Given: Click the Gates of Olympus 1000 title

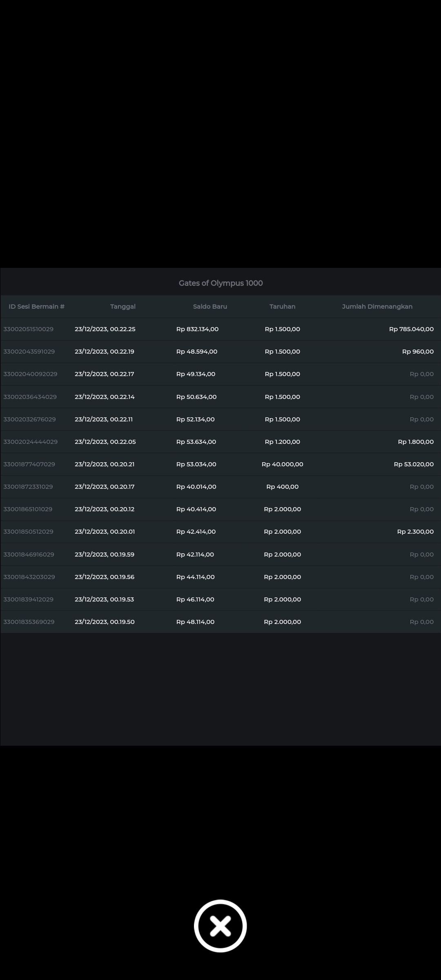Looking at the screenshot, I should click(220, 283).
